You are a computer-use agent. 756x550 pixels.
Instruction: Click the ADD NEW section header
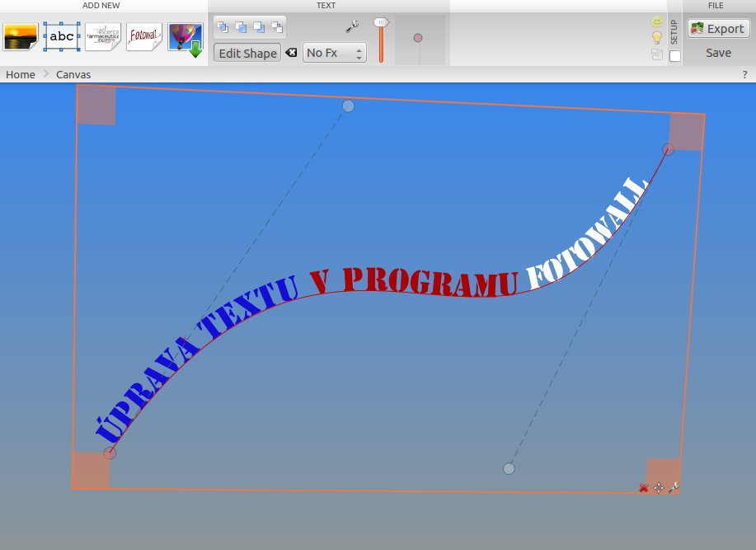click(x=101, y=5)
